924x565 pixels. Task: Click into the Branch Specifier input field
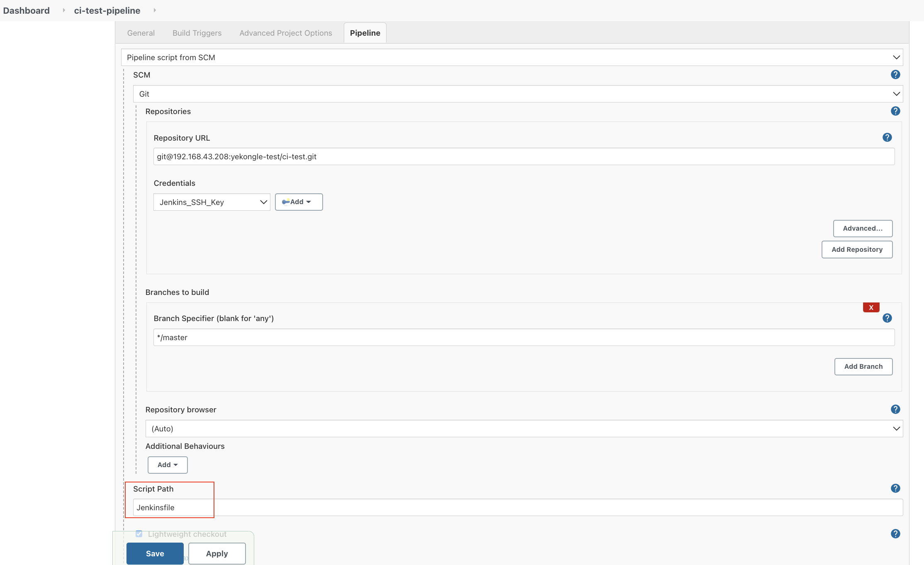tap(524, 337)
